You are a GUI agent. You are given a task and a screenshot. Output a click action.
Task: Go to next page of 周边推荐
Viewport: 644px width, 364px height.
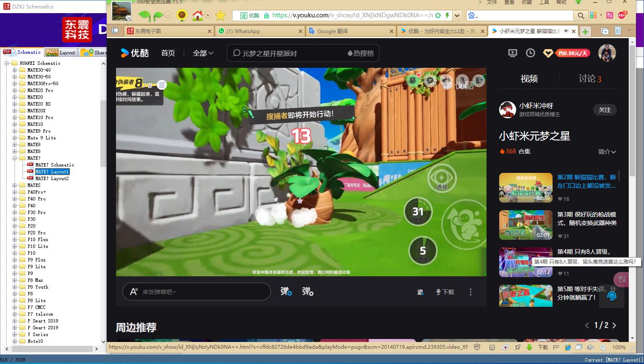[614, 325]
